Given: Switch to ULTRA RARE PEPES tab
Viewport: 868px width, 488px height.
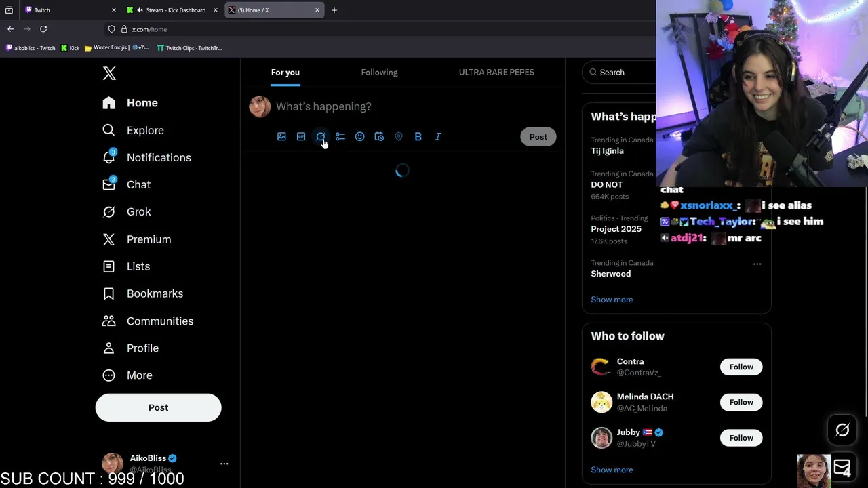Looking at the screenshot, I should pos(496,72).
